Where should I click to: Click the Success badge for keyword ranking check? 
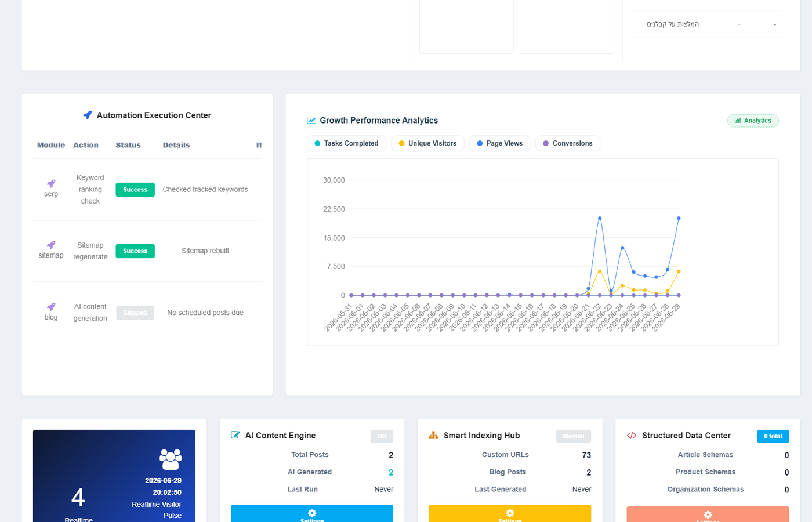[135, 190]
